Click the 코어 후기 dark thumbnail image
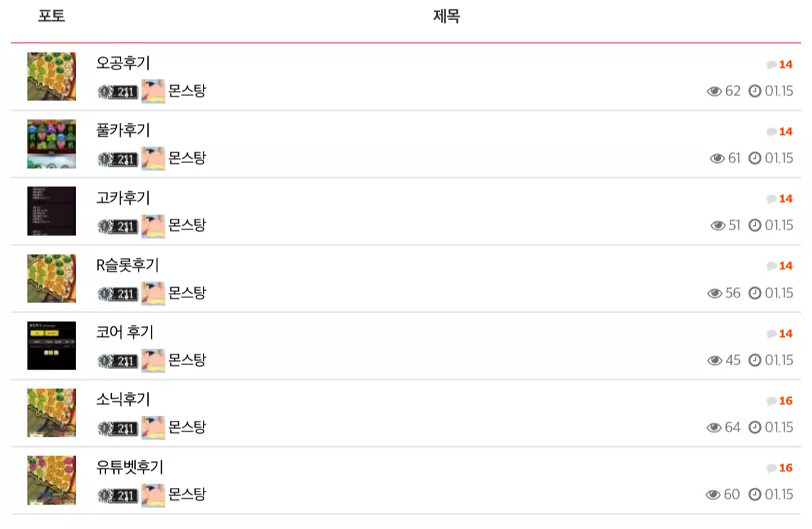Screen dimensions: 812x529 pos(51,346)
